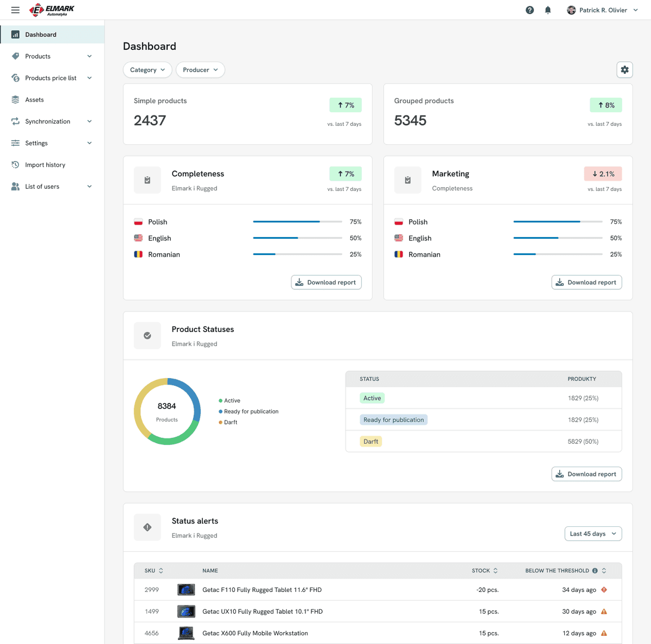651x644 pixels.
Task: Change the Last 45 days range dropdown
Action: pos(593,534)
